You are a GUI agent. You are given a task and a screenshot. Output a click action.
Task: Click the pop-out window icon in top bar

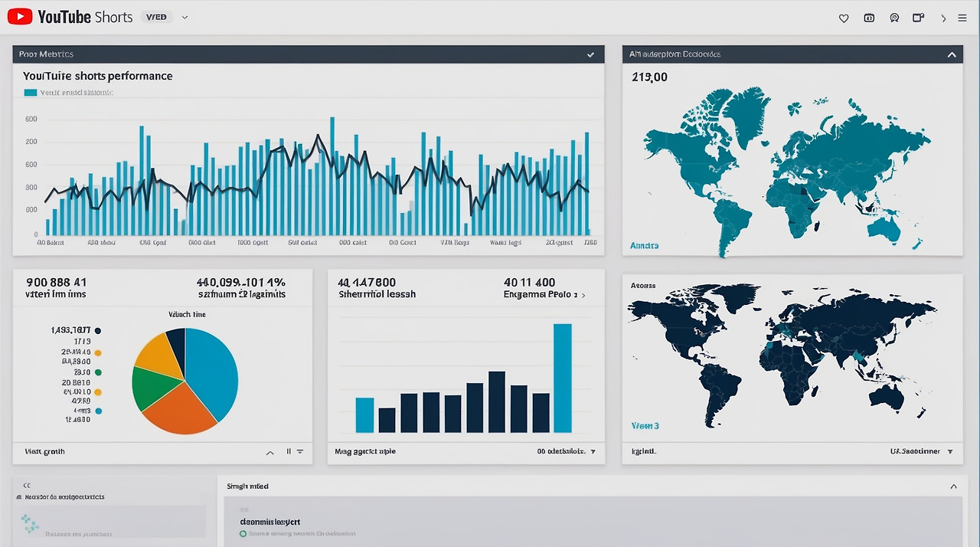[918, 18]
